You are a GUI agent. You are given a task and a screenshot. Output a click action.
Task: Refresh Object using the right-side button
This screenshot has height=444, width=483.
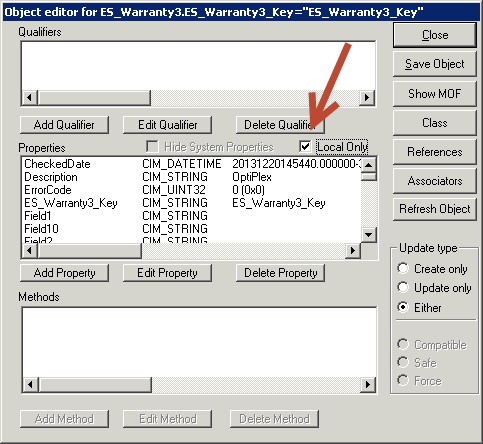[x=435, y=209]
